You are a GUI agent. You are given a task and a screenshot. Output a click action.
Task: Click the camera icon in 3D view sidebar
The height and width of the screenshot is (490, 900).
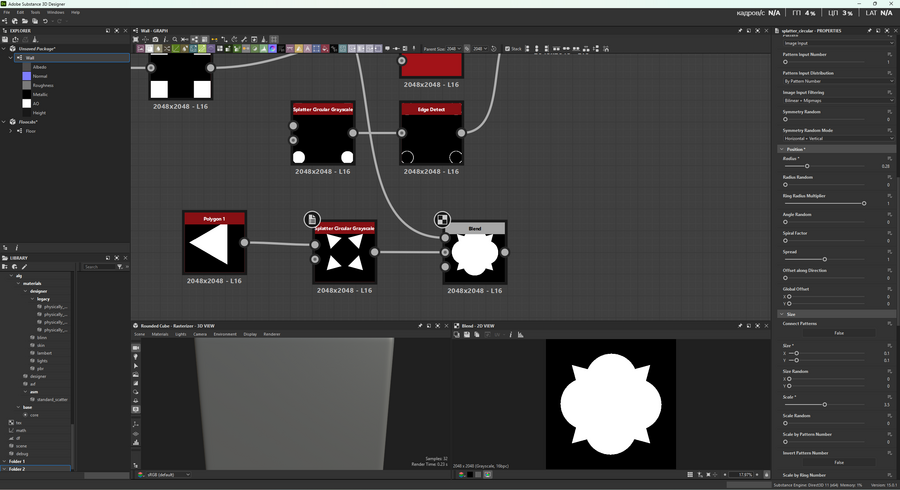(137, 348)
